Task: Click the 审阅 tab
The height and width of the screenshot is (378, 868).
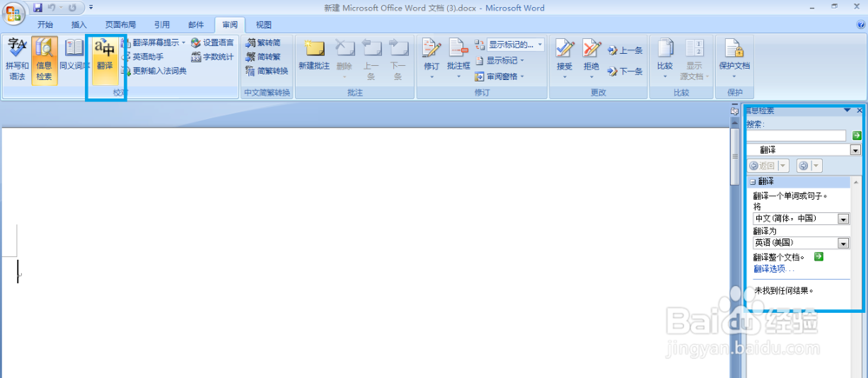Action: [x=230, y=24]
